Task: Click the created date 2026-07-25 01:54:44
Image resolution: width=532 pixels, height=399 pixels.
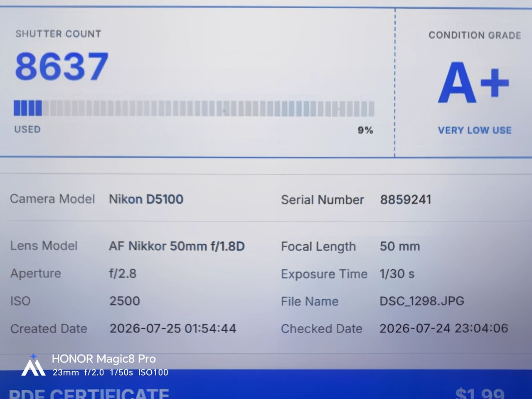Action: (x=173, y=328)
